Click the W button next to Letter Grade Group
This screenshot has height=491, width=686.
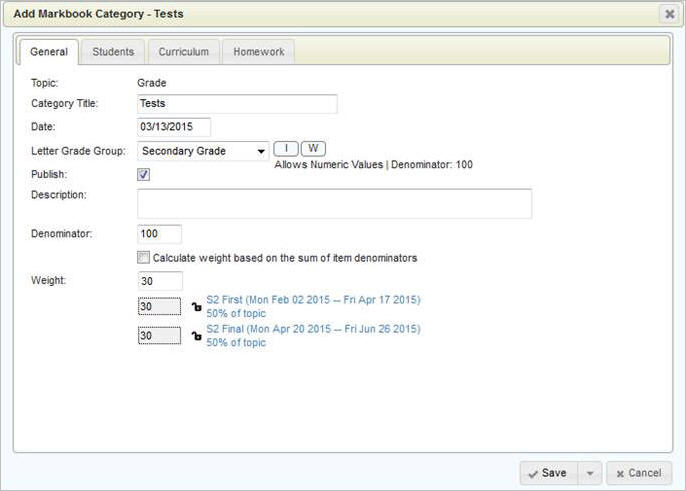point(313,149)
